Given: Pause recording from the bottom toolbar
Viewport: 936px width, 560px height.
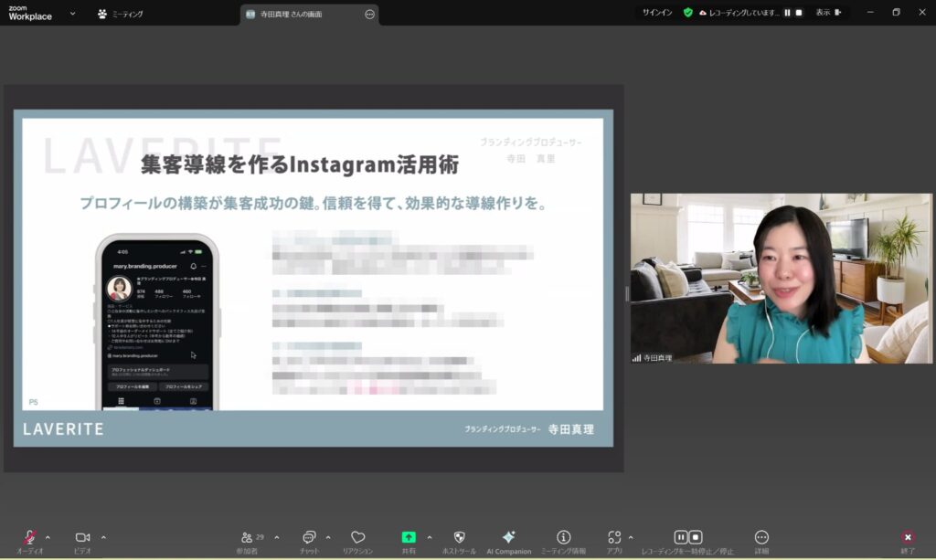Looking at the screenshot, I should [x=680, y=537].
